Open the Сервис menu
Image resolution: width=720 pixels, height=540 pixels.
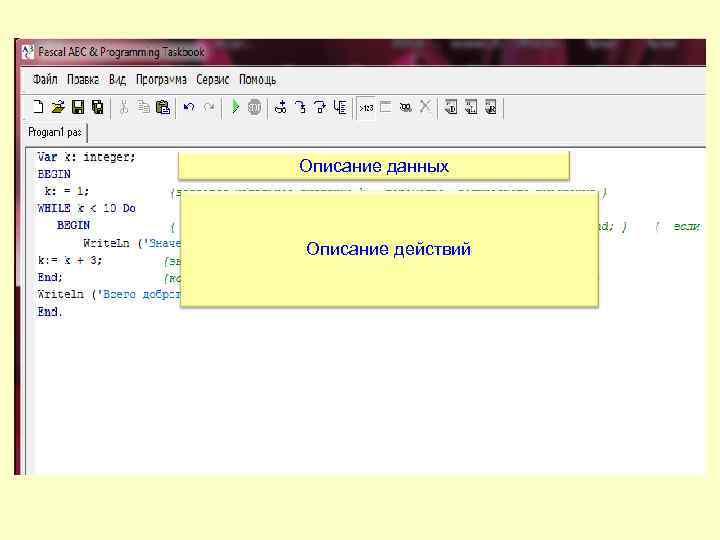[x=213, y=79]
